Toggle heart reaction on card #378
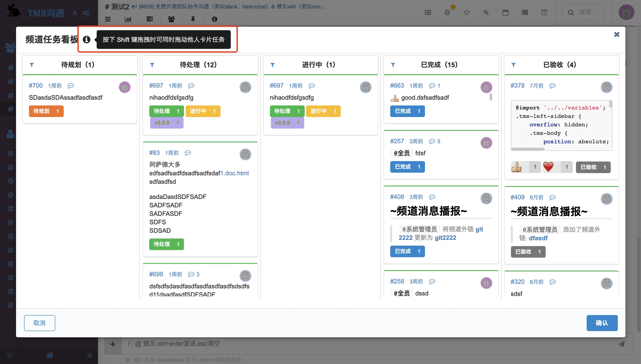 (557, 167)
